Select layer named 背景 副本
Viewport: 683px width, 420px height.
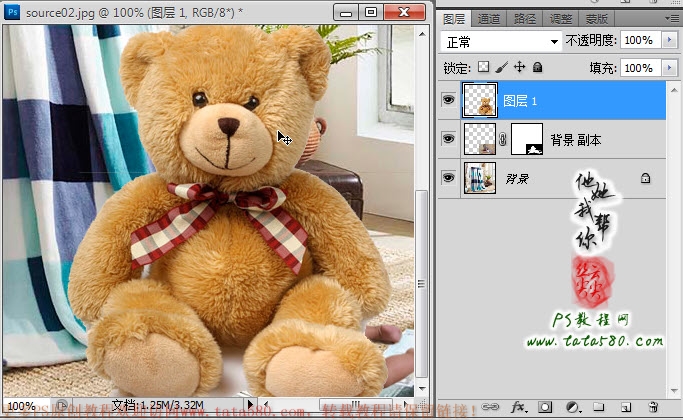click(576, 140)
